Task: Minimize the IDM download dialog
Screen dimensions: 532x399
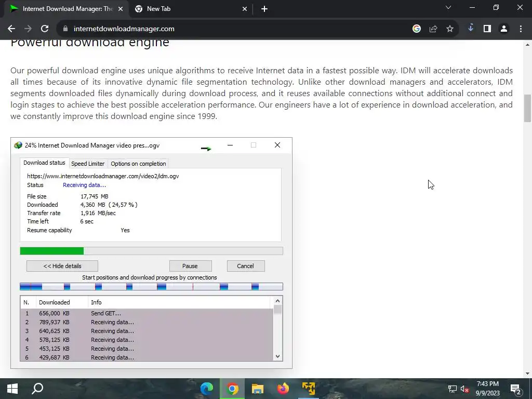Action: tap(230, 145)
